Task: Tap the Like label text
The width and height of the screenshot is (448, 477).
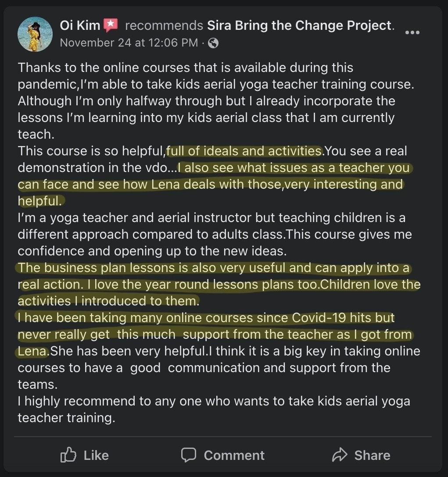Action: pyautogui.click(x=96, y=455)
